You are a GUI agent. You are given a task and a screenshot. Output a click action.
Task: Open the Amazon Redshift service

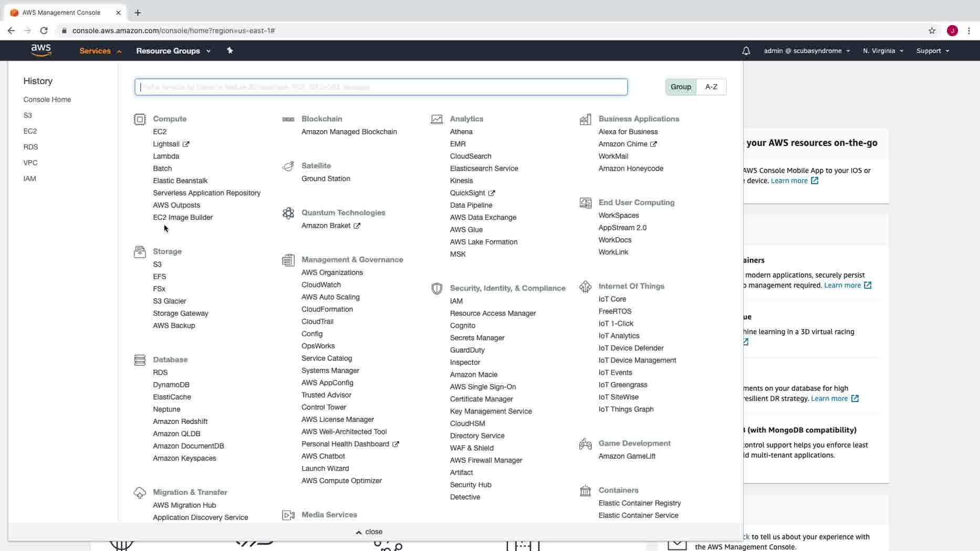pyautogui.click(x=180, y=421)
